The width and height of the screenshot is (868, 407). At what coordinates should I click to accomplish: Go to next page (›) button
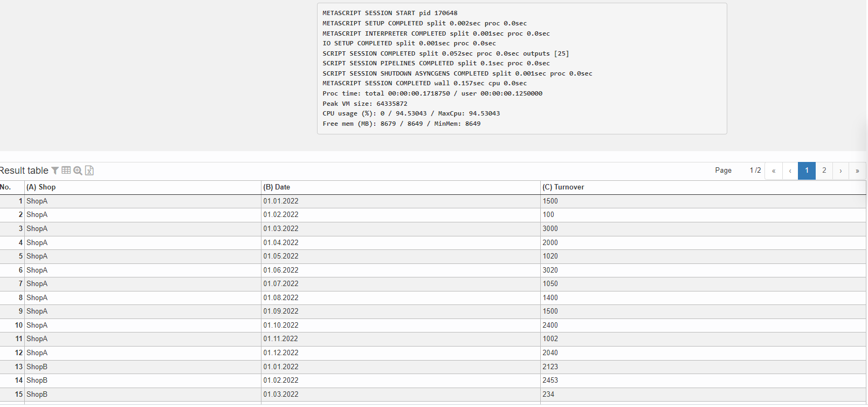tap(841, 171)
